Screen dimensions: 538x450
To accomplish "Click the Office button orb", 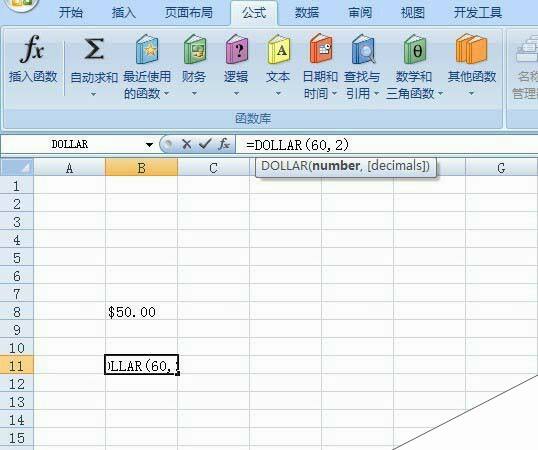I will point(21,4).
